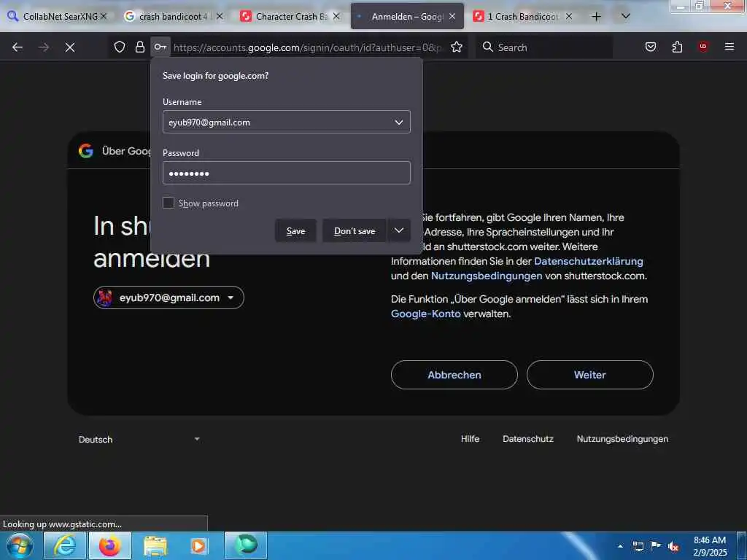
Task: Open the eyub970@gmail.com account chooser
Action: [x=169, y=297]
